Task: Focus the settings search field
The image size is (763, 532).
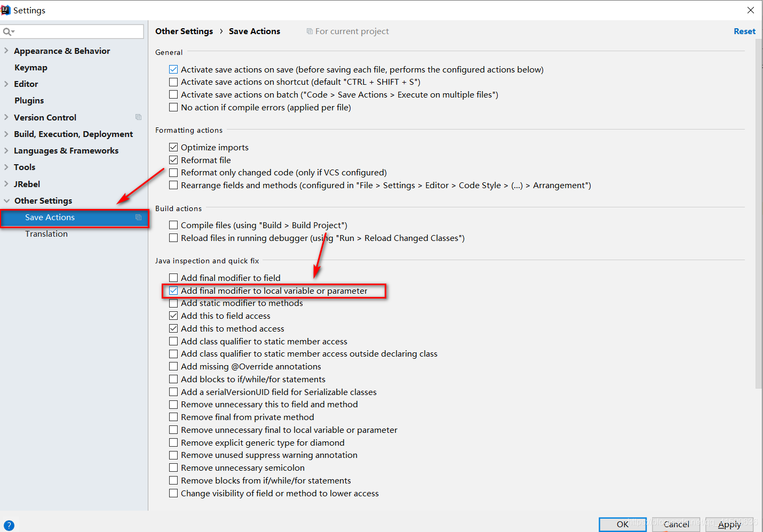Action: 72,31
